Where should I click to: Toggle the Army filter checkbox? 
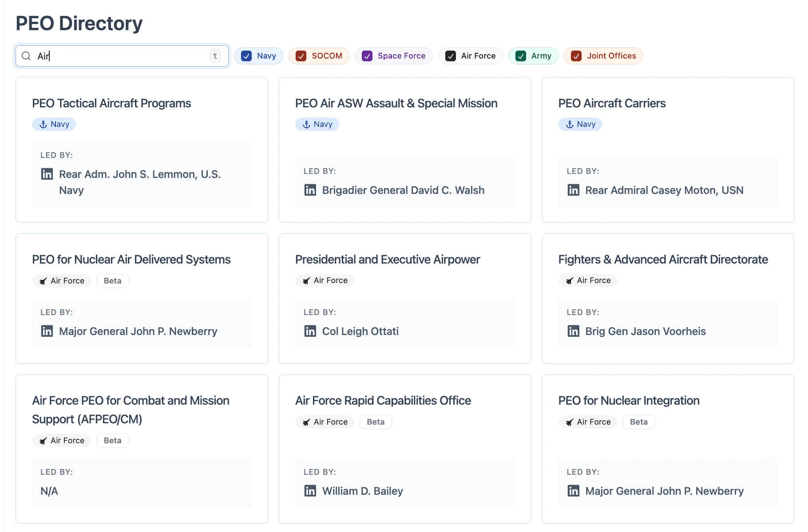(x=521, y=56)
